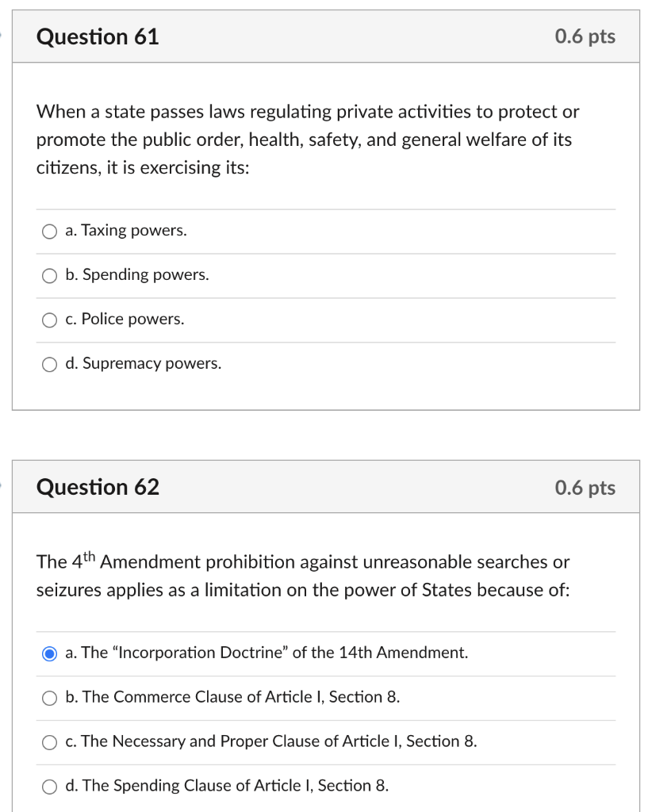Screen dimensions: 652x812
Task: Select answer a Taxing powers for Question 61
Action: click(49, 231)
